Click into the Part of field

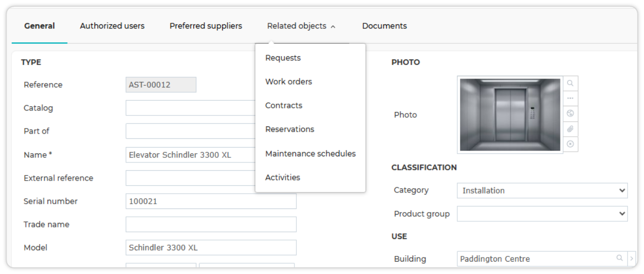[191, 131]
